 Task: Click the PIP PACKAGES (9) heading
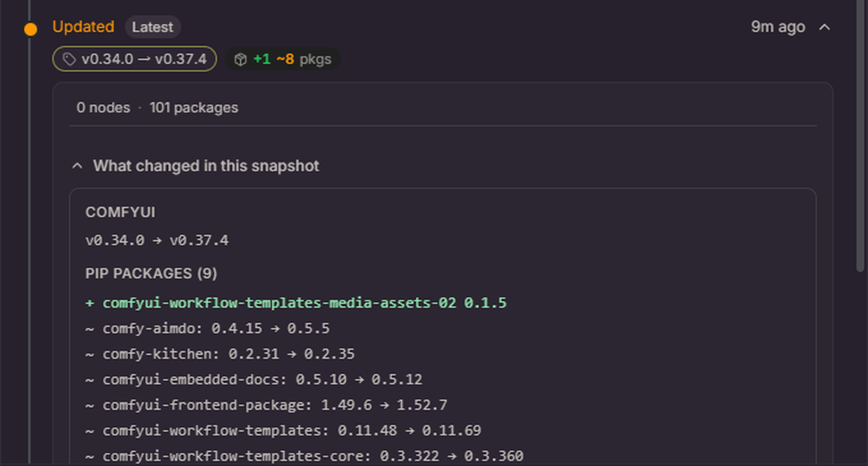click(x=151, y=273)
